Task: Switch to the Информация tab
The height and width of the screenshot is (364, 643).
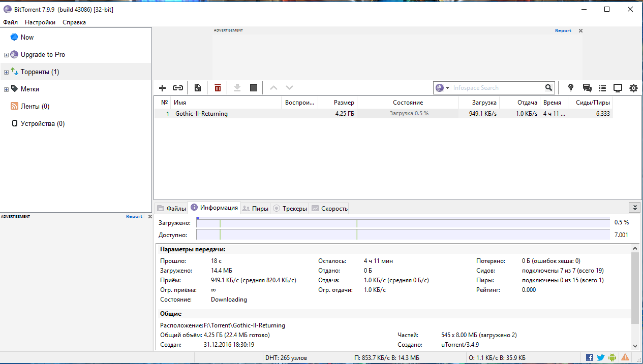Action: 214,208
